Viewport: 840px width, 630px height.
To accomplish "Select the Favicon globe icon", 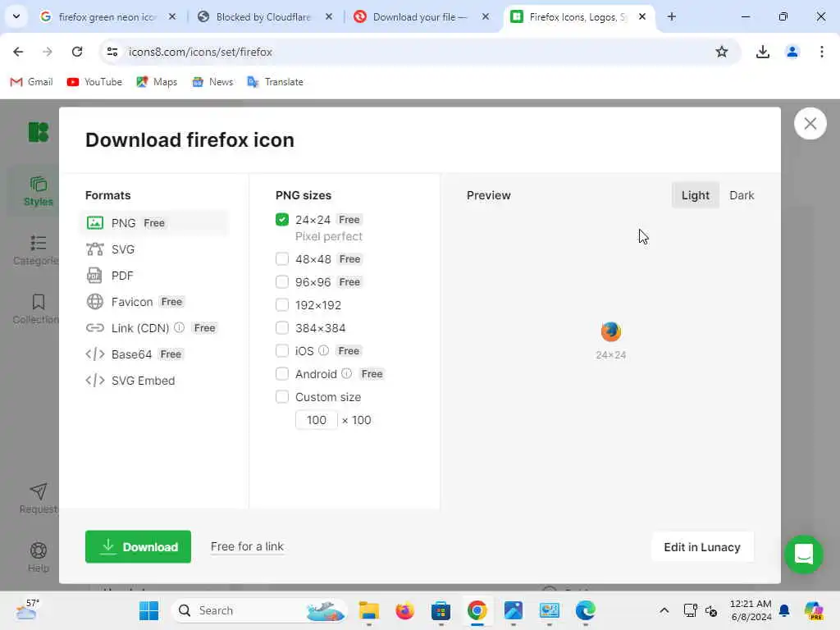I will (x=95, y=302).
